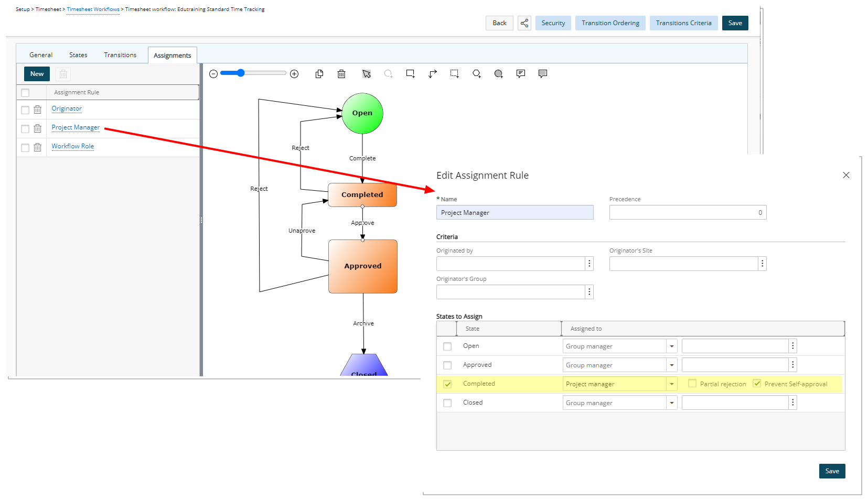Click the copy icon in diagram toolbar
Viewport: 868px width, 501px height.
click(x=319, y=74)
